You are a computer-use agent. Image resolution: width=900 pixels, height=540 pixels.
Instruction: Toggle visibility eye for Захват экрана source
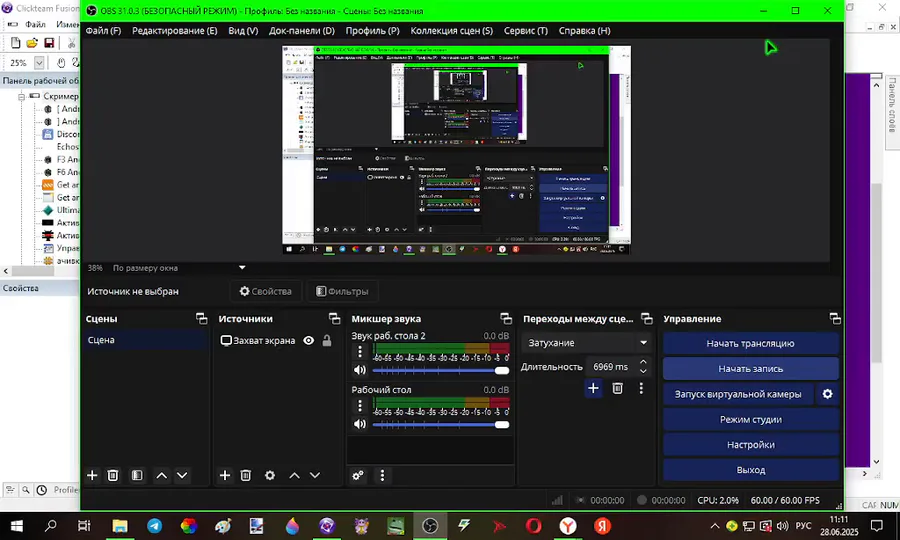(309, 340)
